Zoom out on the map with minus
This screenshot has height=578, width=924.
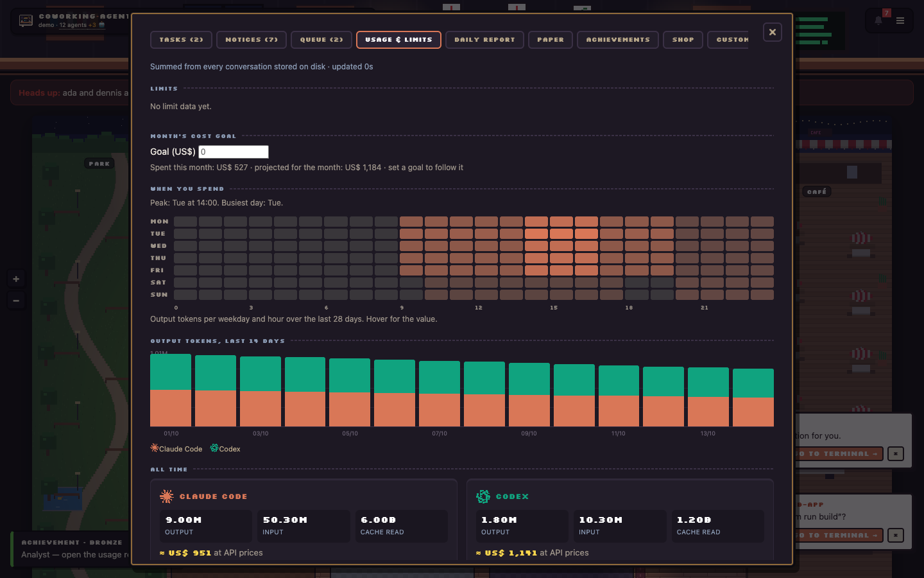pyautogui.click(x=16, y=300)
